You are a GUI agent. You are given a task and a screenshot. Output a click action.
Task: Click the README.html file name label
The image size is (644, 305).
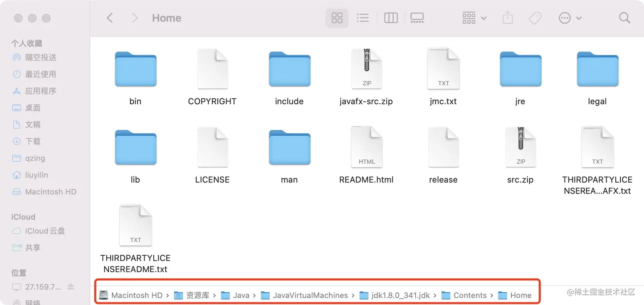(x=366, y=180)
